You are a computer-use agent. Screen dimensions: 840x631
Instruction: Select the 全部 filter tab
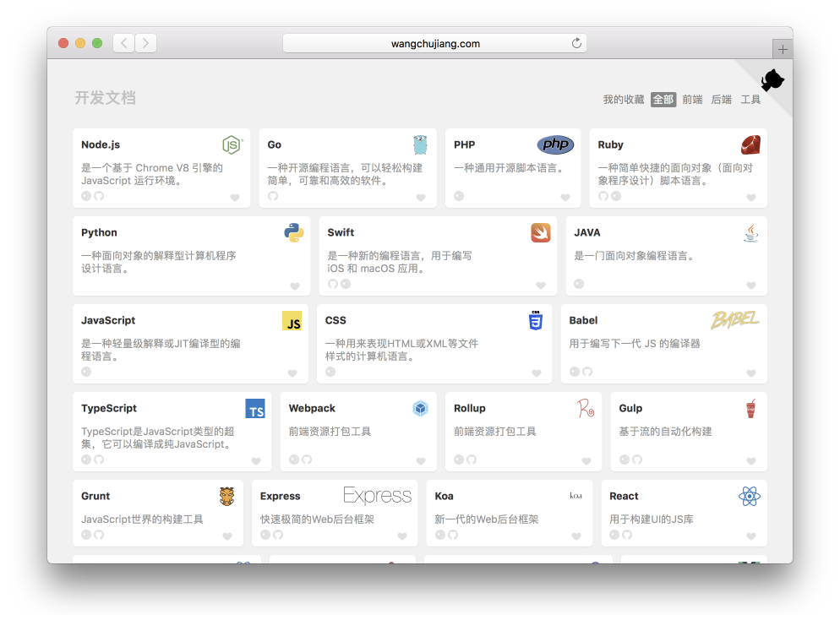(x=663, y=100)
